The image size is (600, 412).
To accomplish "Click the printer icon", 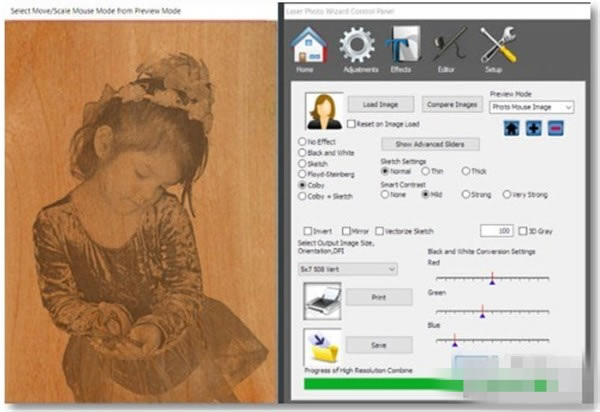I will click(322, 301).
